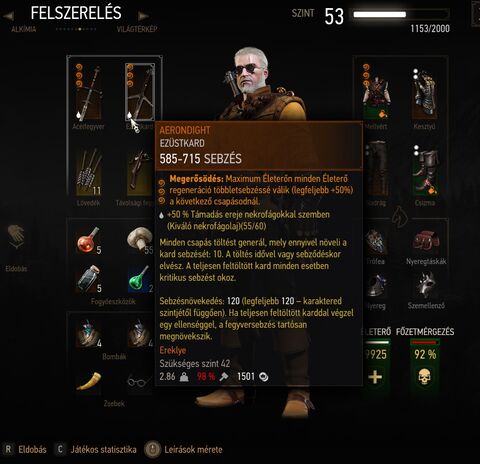
Task: Select the Aerondight silver sword slot
Action: [140, 92]
